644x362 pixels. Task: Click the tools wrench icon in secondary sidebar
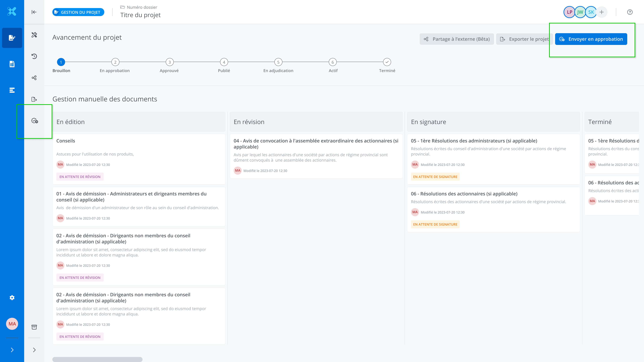pos(34,35)
